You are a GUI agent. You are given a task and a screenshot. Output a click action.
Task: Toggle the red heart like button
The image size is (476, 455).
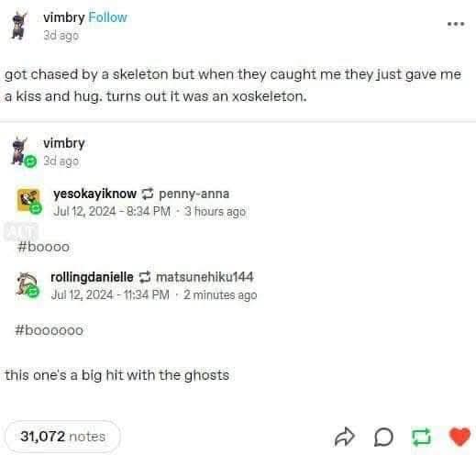click(459, 437)
